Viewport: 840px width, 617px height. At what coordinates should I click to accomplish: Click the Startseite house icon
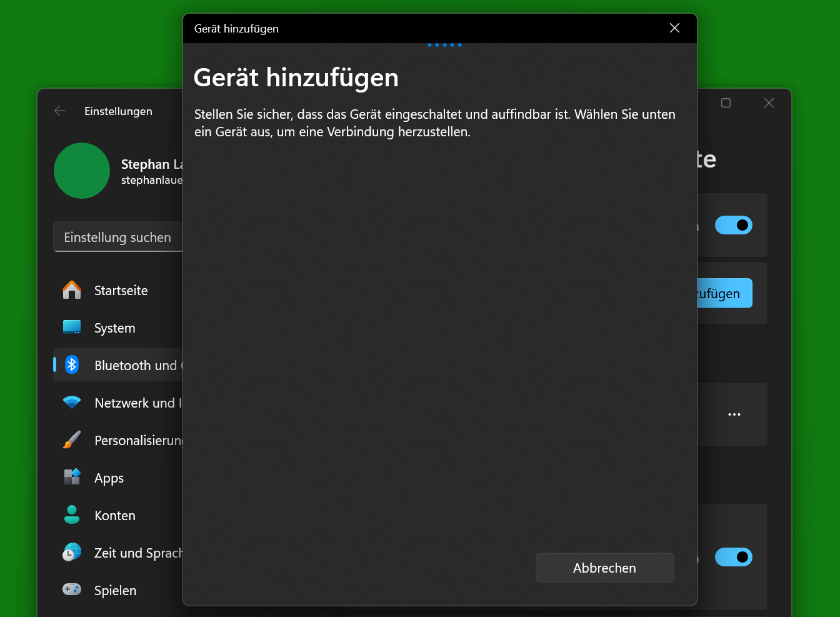pos(72,290)
